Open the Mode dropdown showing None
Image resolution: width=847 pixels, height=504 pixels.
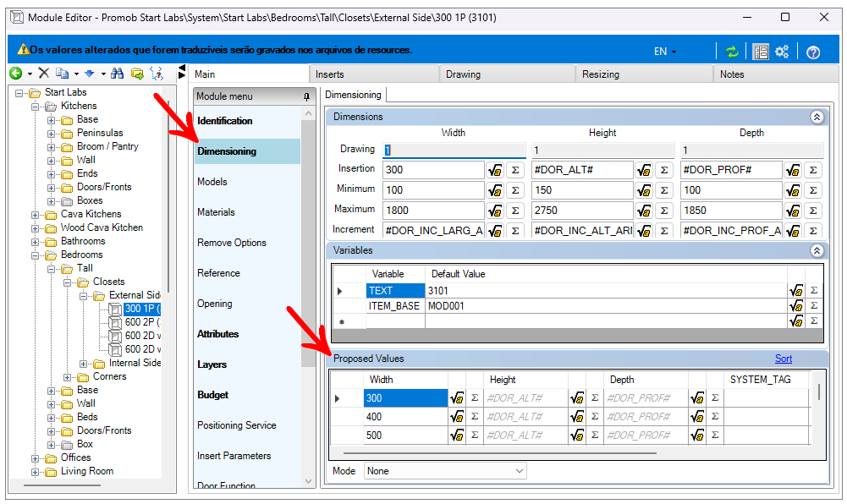[445, 471]
